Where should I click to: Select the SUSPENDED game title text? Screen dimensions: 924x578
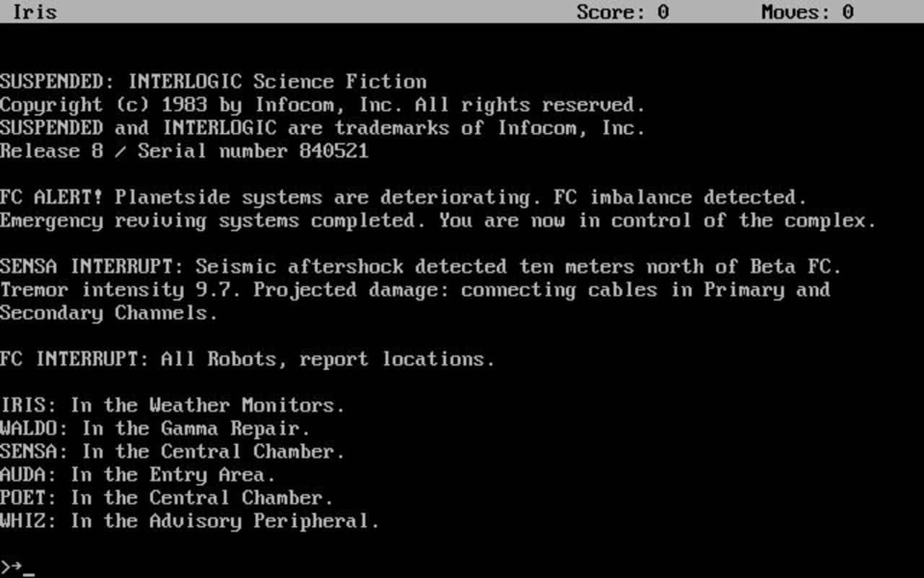click(x=212, y=81)
